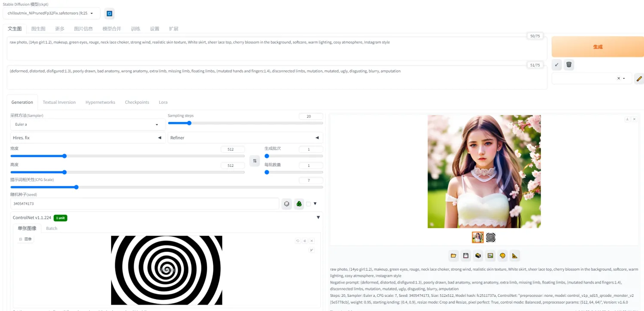Click the 宽度 width slider
The width and height of the screenshot is (644, 311).
pos(128,156)
